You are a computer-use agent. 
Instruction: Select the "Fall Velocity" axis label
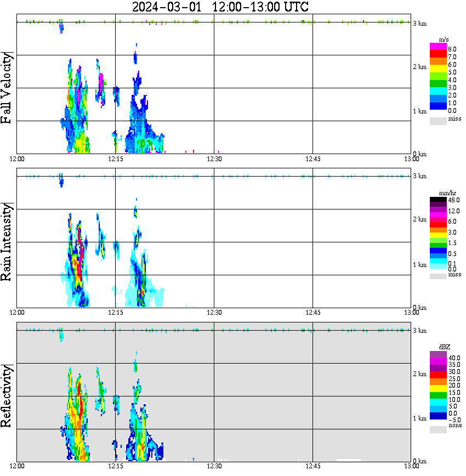pos(7,88)
